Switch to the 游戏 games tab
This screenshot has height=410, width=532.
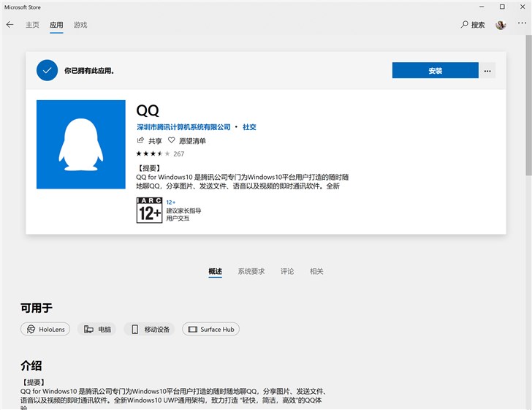[x=80, y=25]
